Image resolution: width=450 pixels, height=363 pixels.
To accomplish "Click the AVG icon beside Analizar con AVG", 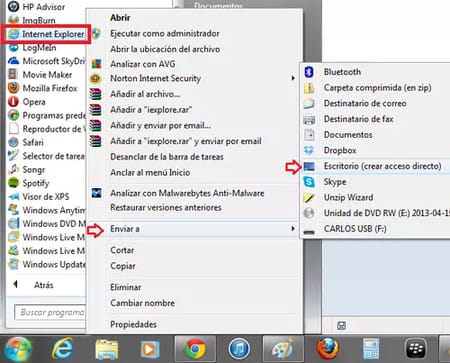I will [96, 64].
